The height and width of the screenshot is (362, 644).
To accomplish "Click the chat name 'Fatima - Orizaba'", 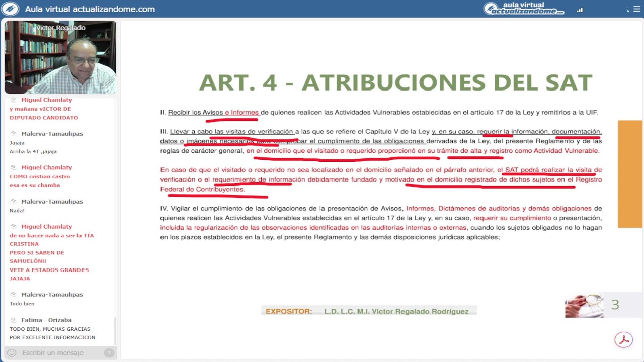I will pyautogui.click(x=46, y=320).
